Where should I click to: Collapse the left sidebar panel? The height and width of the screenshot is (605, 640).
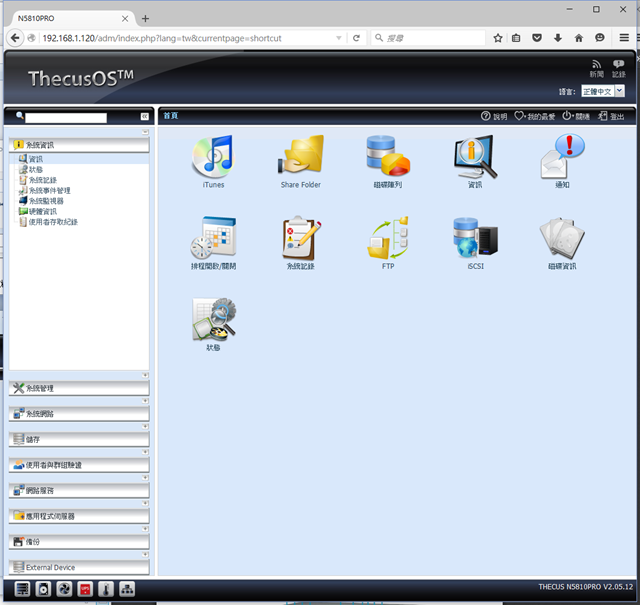[x=144, y=116]
